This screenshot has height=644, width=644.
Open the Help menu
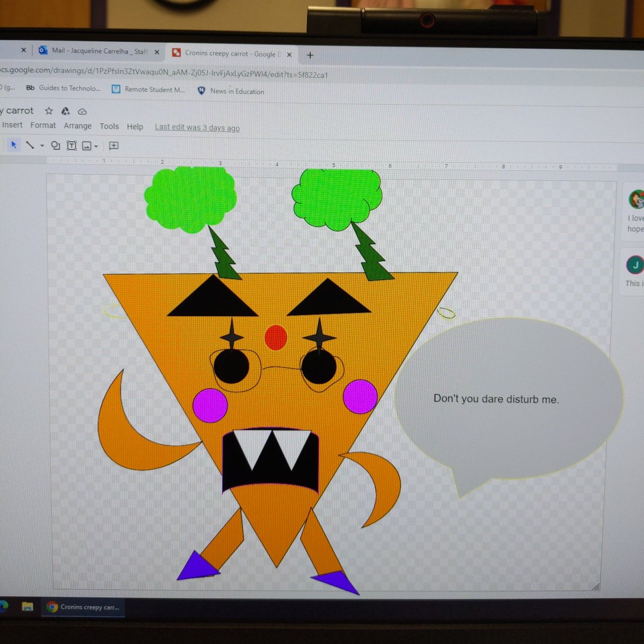coord(135,127)
